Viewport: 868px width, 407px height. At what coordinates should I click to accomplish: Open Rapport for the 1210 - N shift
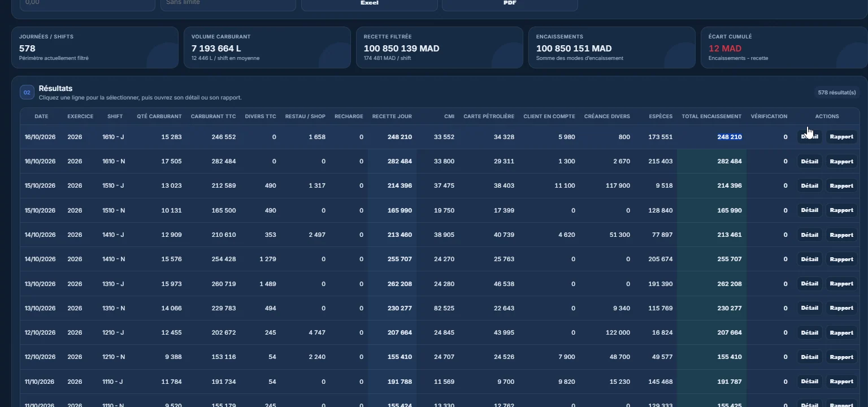[841, 357]
